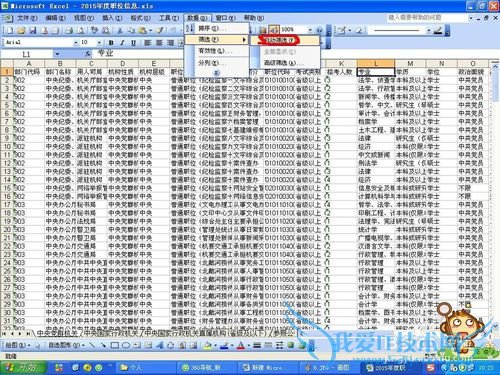This screenshot has height=375, width=500.
Task: Open the 个人 folder taskbar button
Action: [145, 368]
